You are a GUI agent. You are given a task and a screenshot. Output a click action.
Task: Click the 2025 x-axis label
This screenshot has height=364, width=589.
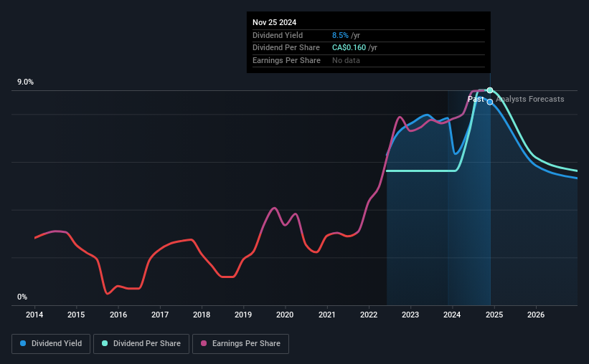point(494,315)
